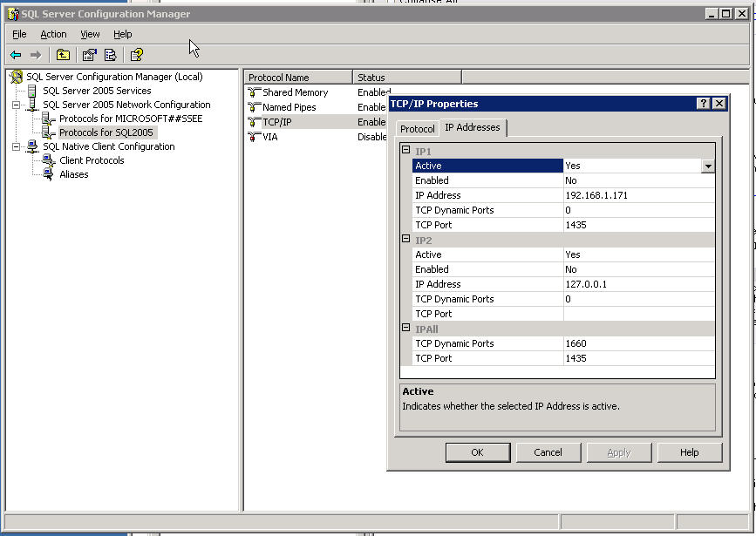The image size is (756, 536).
Task: Select the Named Pipes protocol row
Action: (289, 107)
